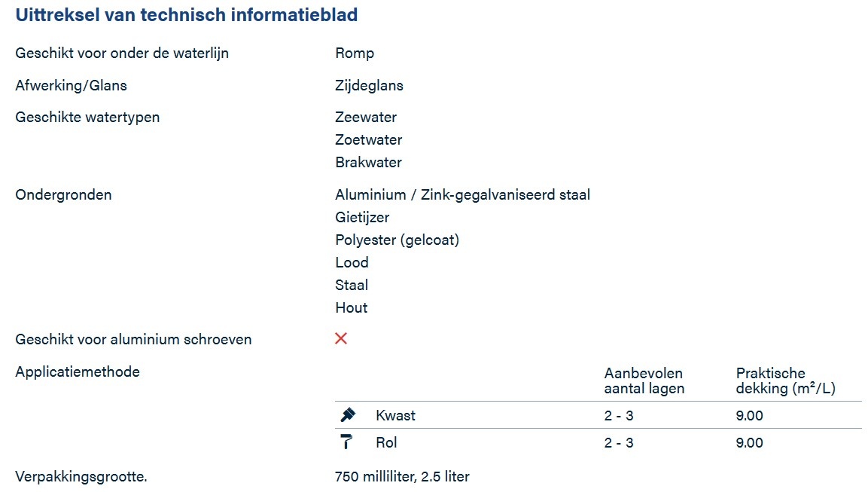Image resolution: width=868 pixels, height=492 pixels.
Task: Select the heading Uittreksel van technisch informatieblad
Action: (187, 15)
